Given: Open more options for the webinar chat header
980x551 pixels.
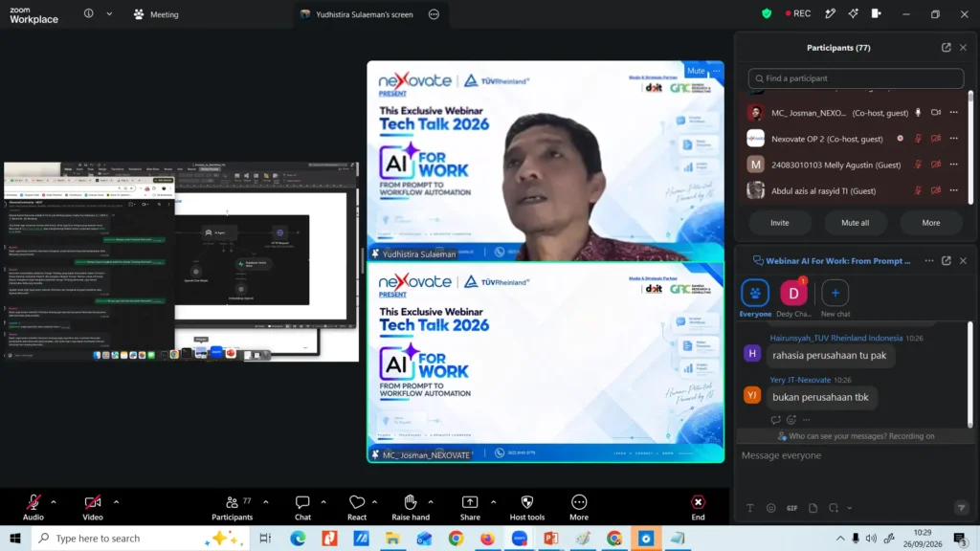Looking at the screenshot, I should pyautogui.click(x=929, y=260).
